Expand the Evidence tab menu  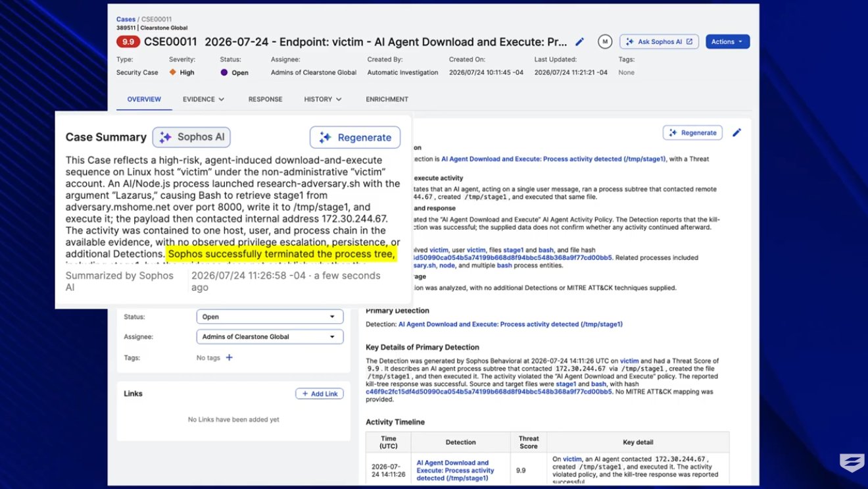(x=204, y=99)
